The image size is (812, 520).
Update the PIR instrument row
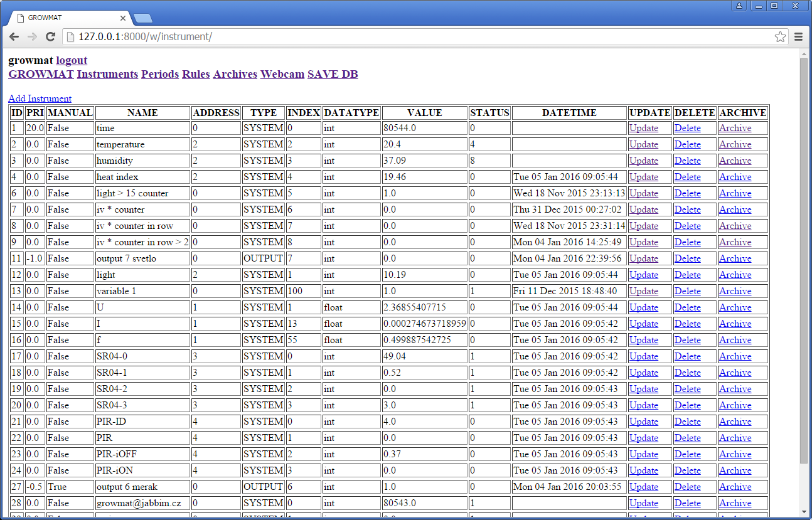[x=644, y=438]
